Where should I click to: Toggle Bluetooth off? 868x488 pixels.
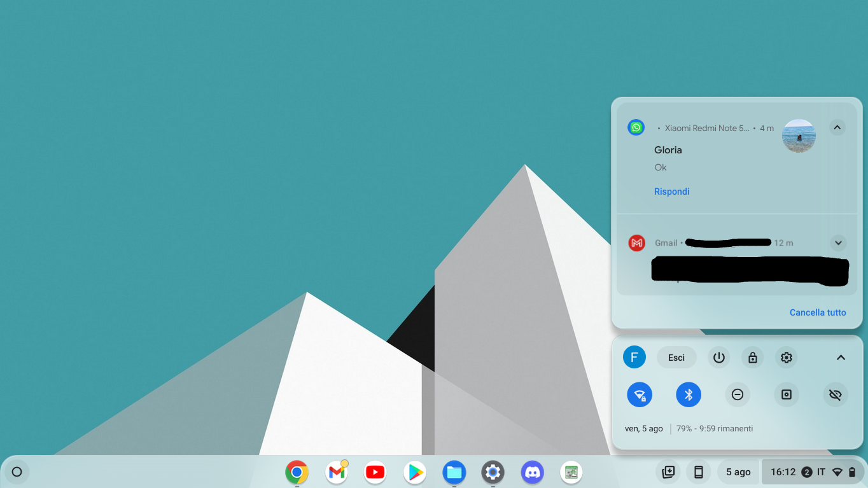pyautogui.click(x=688, y=394)
